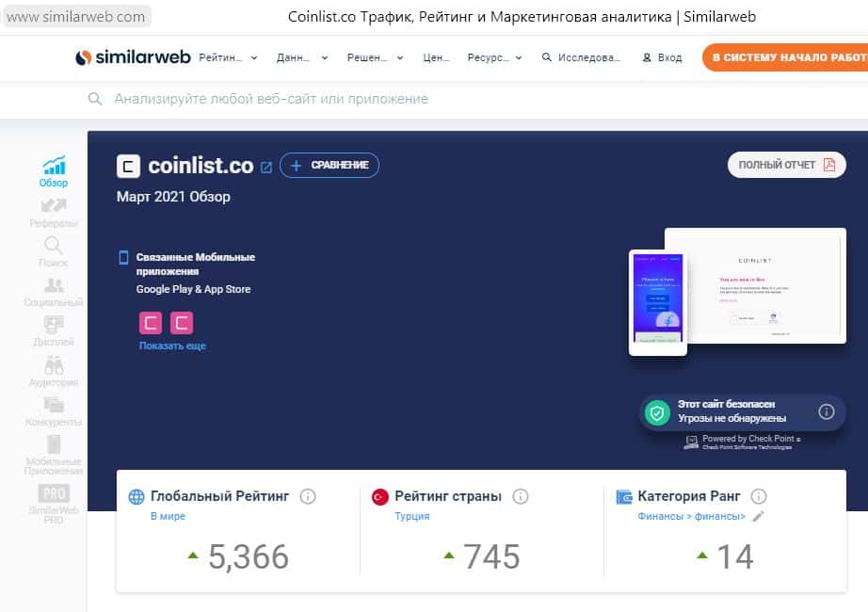Open the Audience binoculars icon
Viewport: 868px width, 612px height.
coord(54,365)
